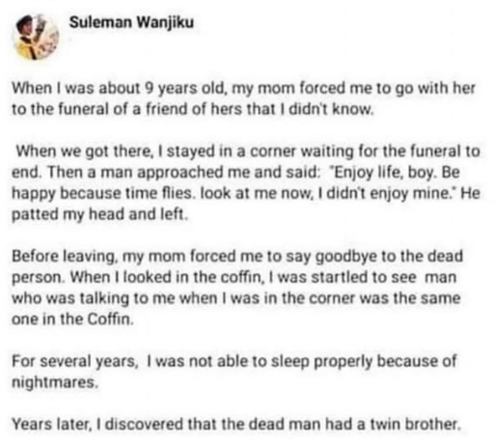Click the word "nightmares" in the post

click(53, 382)
